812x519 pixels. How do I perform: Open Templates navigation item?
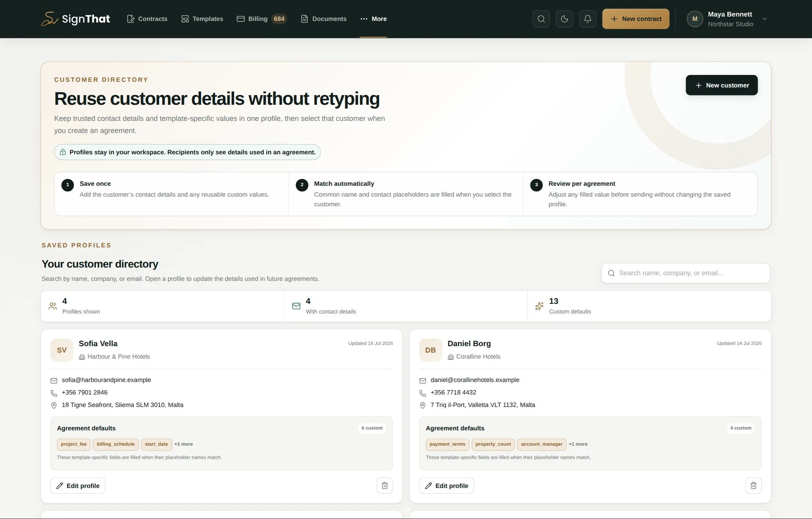coord(202,19)
